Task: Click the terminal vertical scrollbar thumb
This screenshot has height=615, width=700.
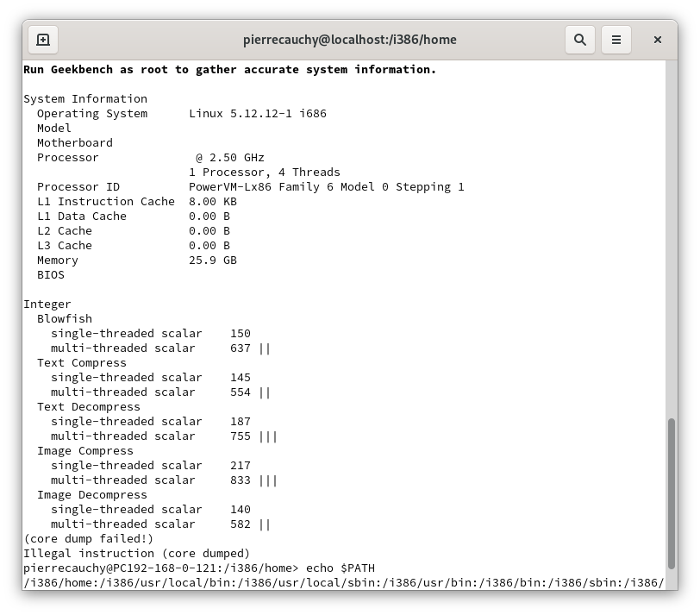Action: (671, 493)
